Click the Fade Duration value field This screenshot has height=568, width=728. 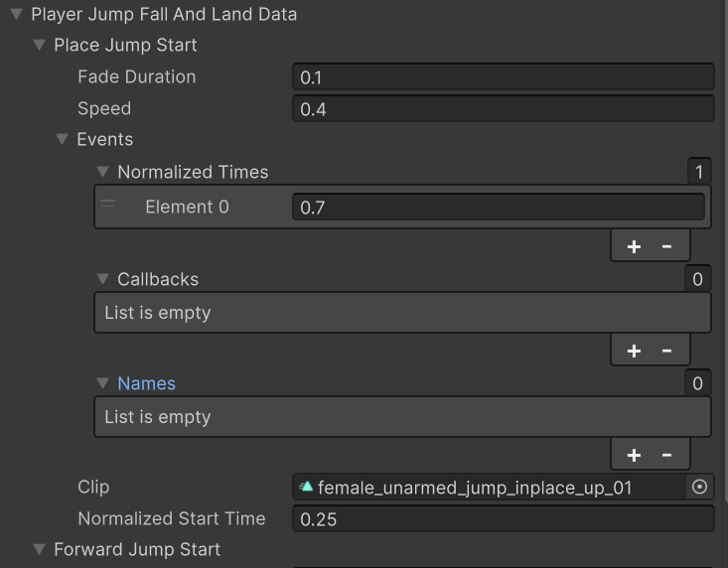point(503,77)
